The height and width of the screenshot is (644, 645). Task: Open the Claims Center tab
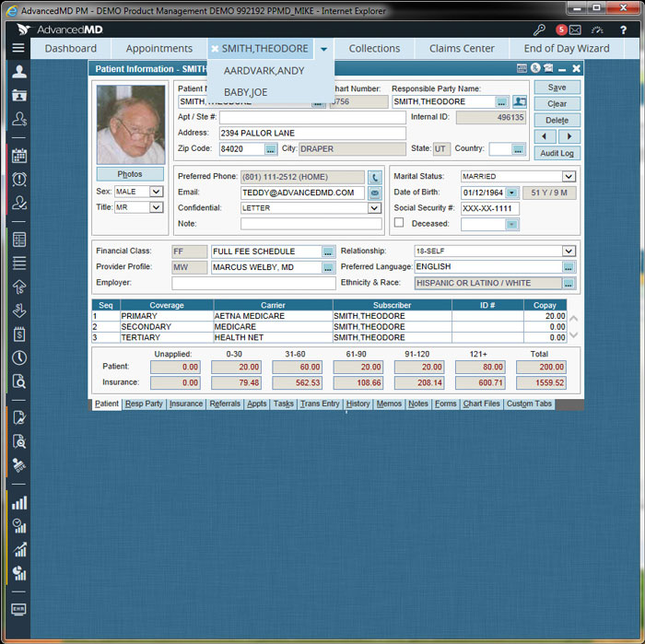tap(462, 48)
